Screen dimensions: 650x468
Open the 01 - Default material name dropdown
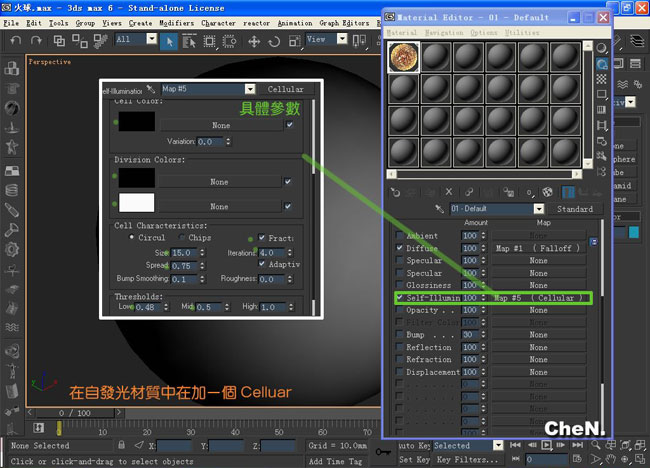pos(538,209)
